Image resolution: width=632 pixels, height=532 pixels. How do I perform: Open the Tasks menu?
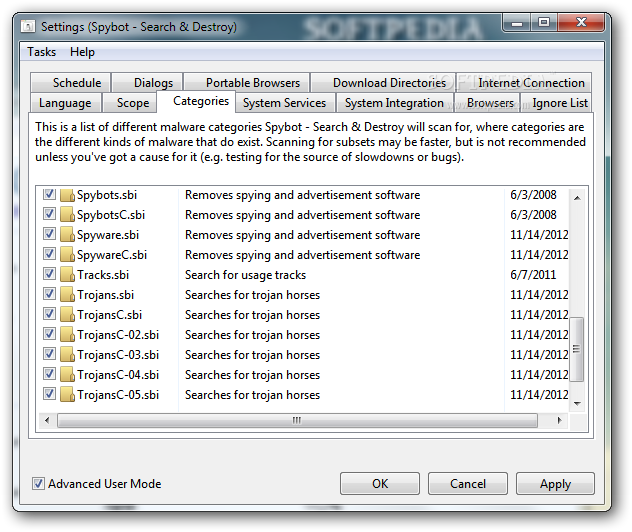[x=42, y=52]
